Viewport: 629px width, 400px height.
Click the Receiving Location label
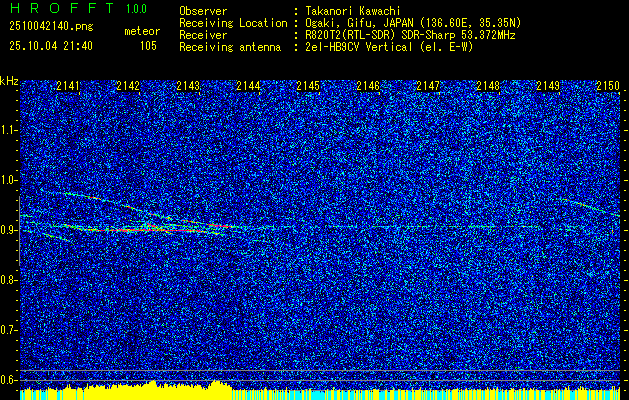point(233,23)
